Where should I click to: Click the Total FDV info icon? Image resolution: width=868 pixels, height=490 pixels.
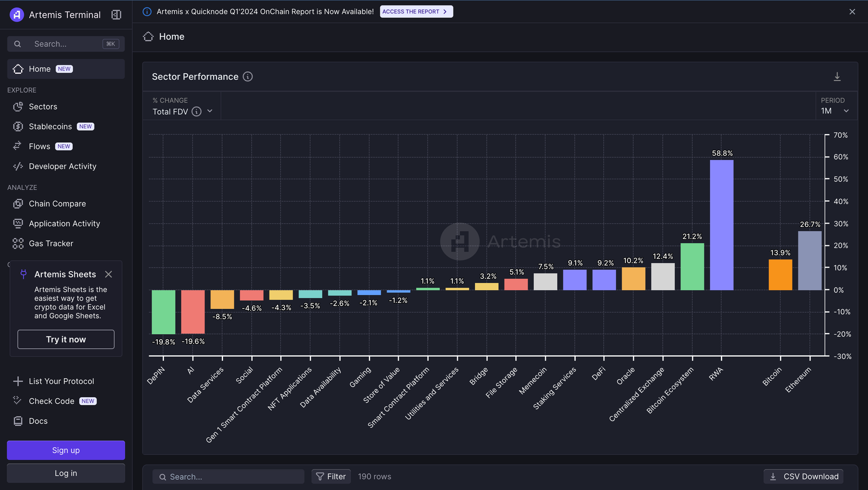pos(196,111)
